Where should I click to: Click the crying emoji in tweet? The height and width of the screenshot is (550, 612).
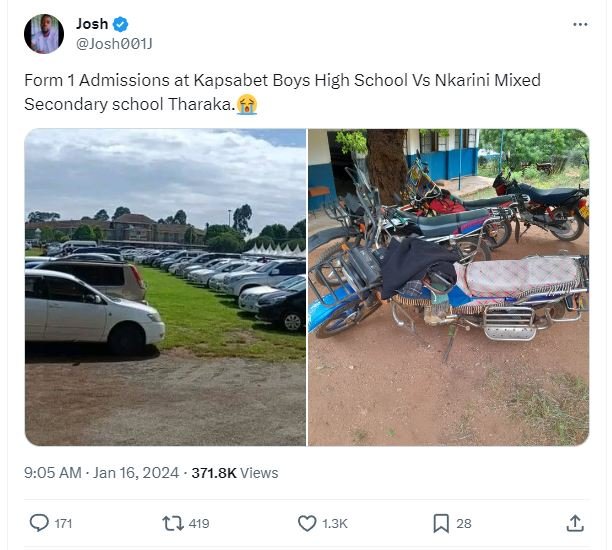246,105
